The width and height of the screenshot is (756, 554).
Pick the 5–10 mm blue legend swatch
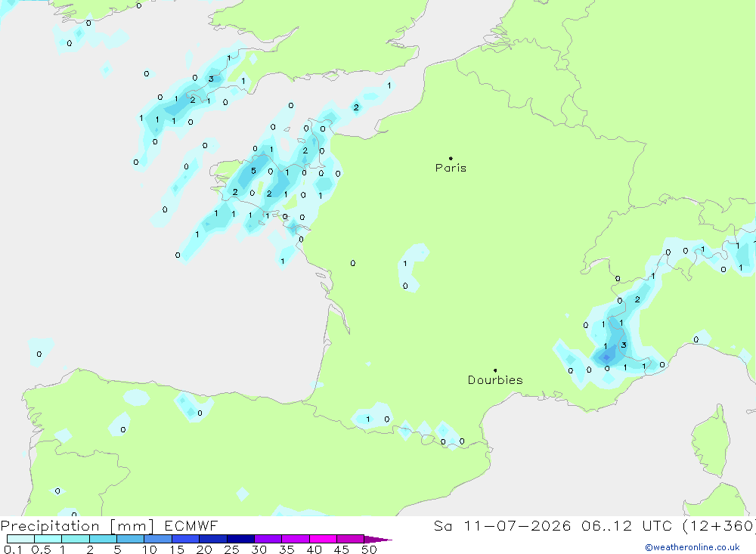[130, 539]
